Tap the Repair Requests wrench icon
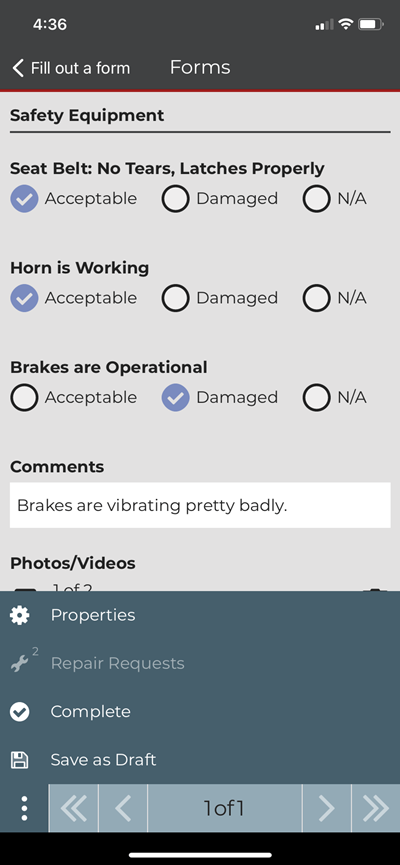The width and height of the screenshot is (400, 865). pyautogui.click(x=21, y=663)
